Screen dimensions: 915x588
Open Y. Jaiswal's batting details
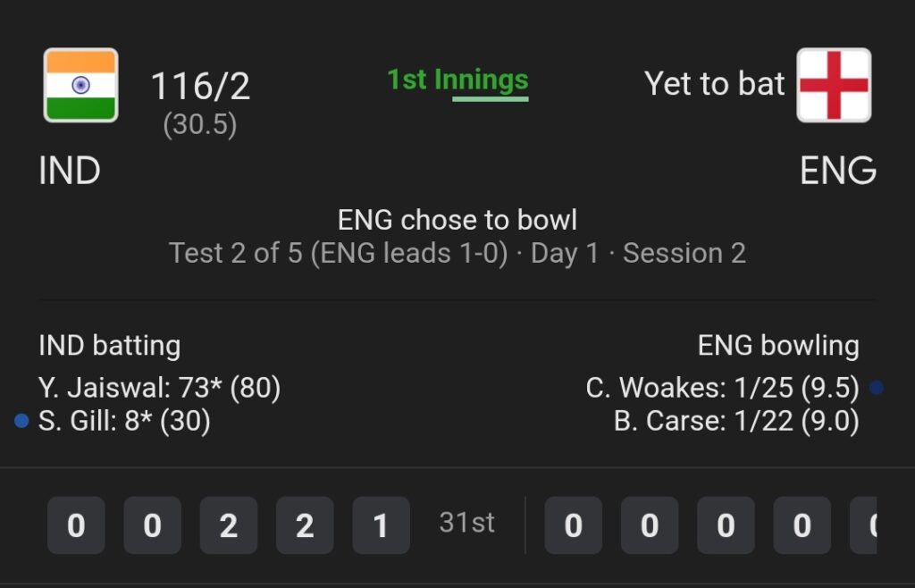159,388
